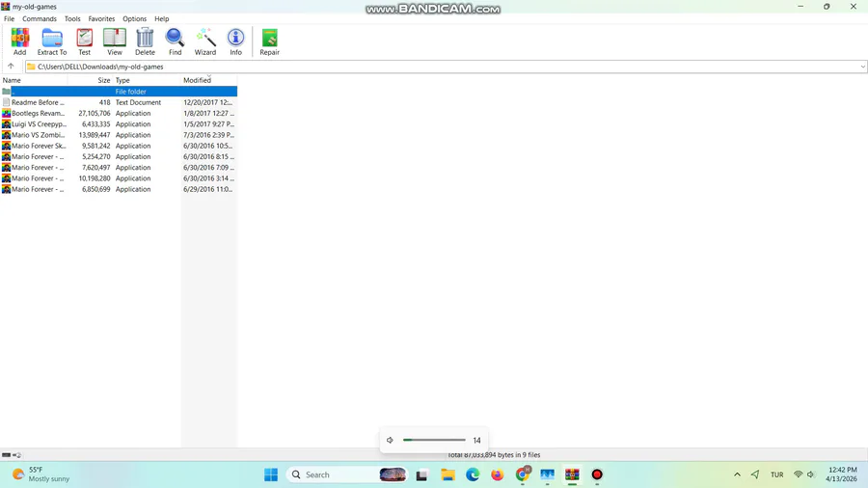Open the Find files tool
This screenshot has height=488, width=868.
point(175,41)
